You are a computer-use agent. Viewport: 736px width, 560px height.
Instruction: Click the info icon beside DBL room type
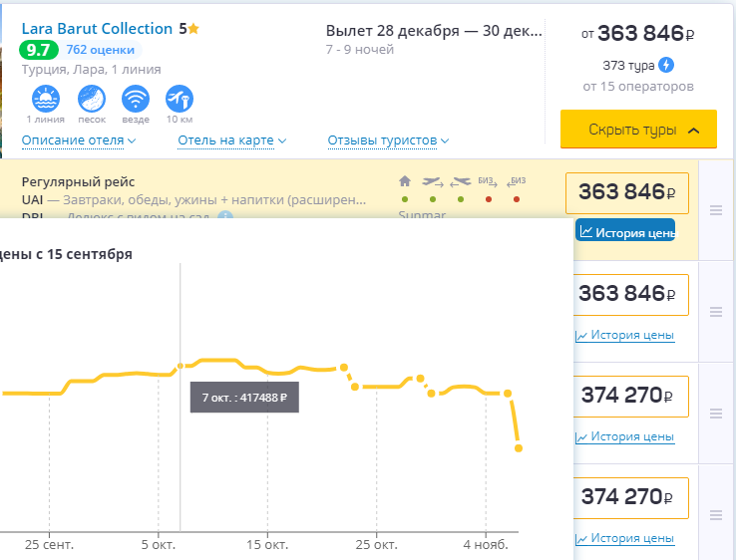226,216
